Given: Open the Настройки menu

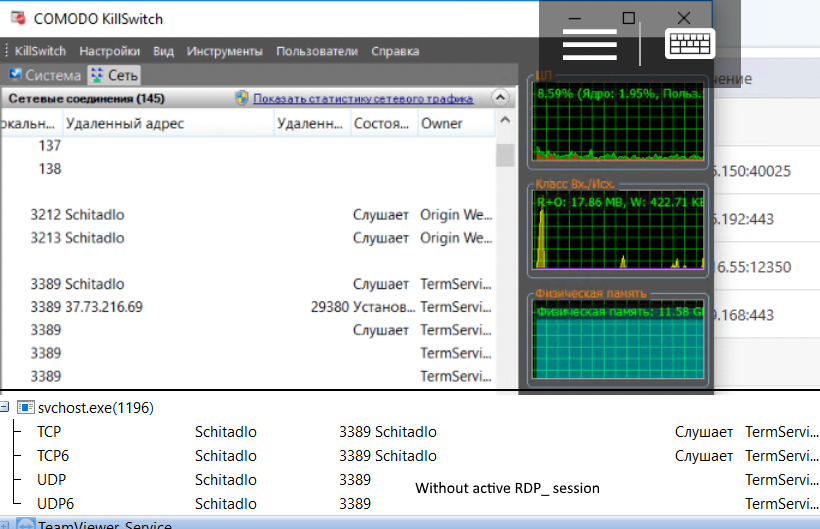Looking at the screenshot, I should point(109,51).
